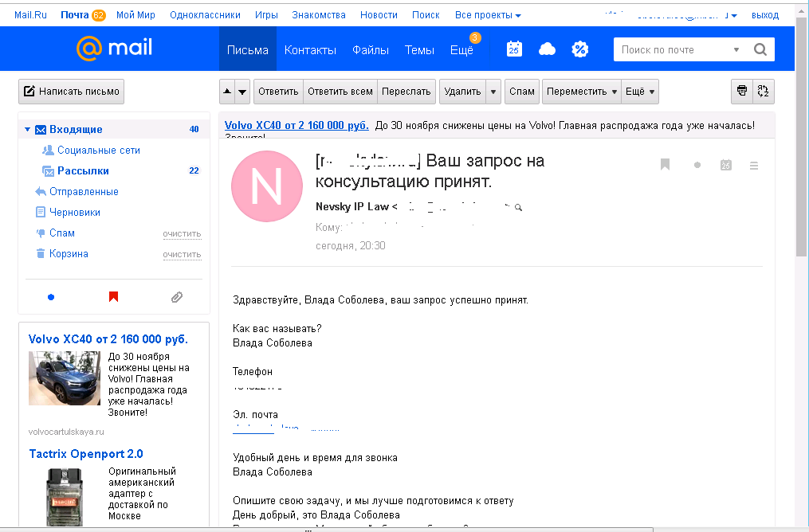
Task: Click the translate letter icon
Action: pos(764,92)
